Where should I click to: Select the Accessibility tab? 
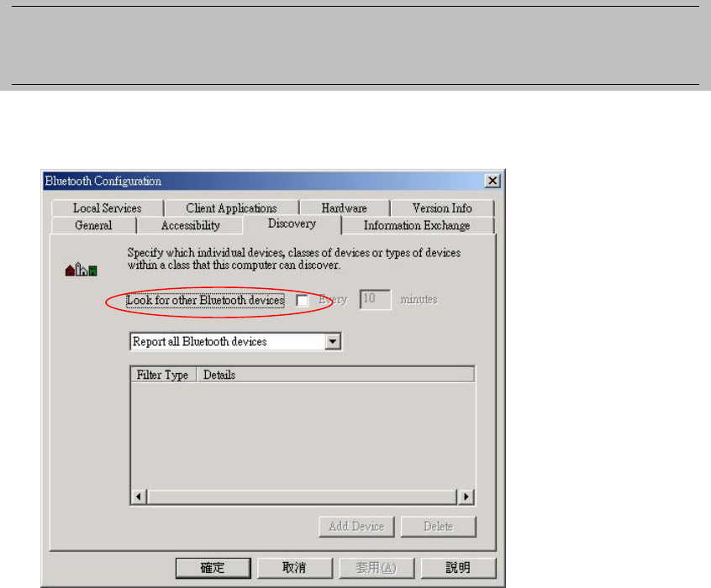click(191, 225)
